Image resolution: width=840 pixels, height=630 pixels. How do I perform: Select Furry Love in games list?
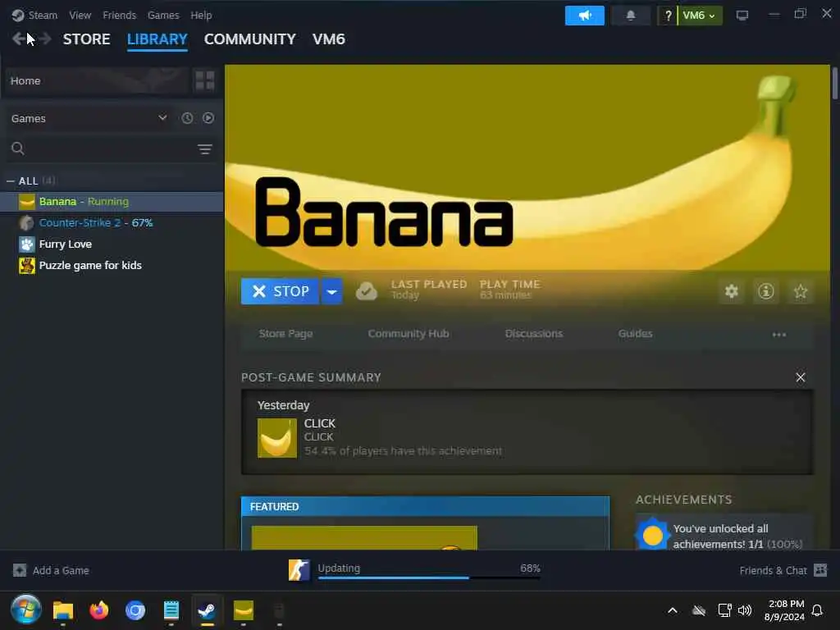pyautogui.click(x=112, y=244)
